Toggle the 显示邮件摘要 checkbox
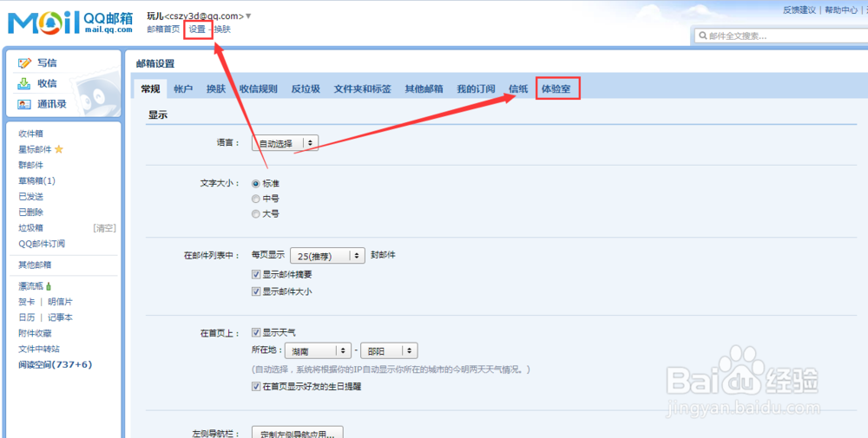Screen dimensions: 868x438 point(256,274)
